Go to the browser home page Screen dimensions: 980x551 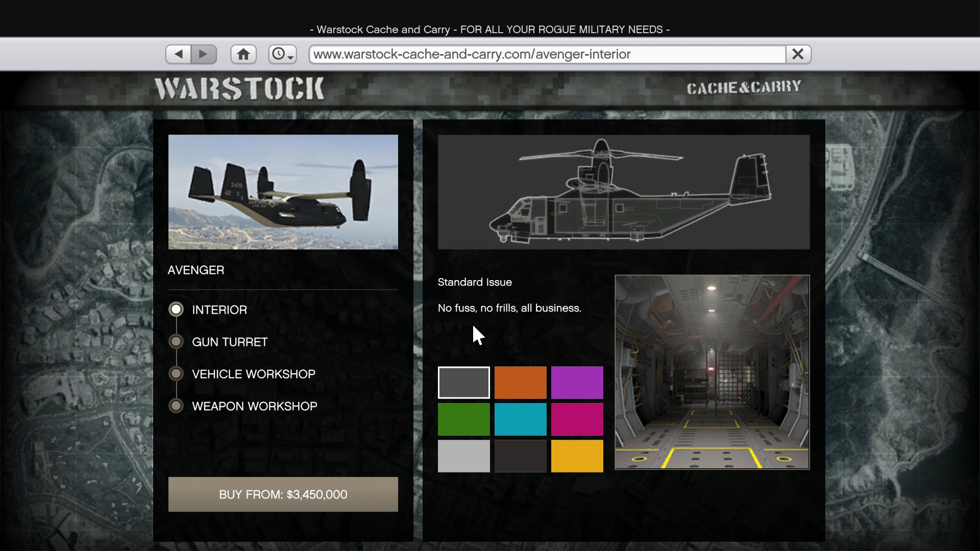coord(243,54)
